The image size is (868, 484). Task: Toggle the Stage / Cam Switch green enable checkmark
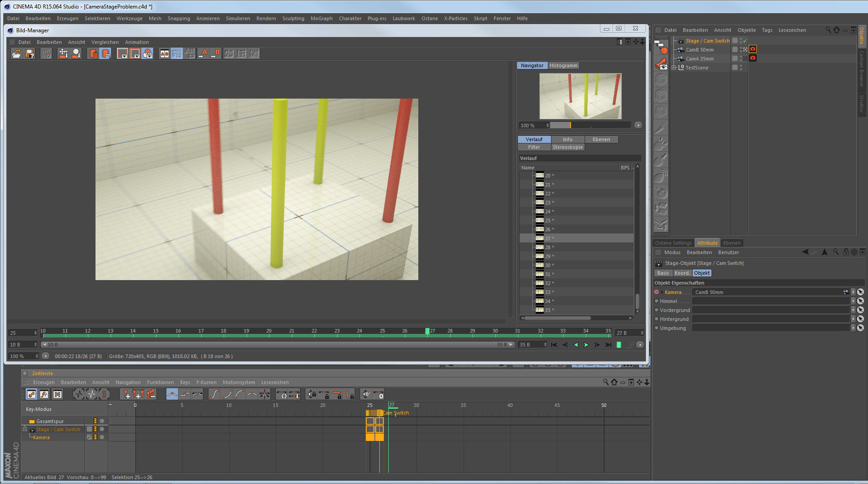coord(745,41)
